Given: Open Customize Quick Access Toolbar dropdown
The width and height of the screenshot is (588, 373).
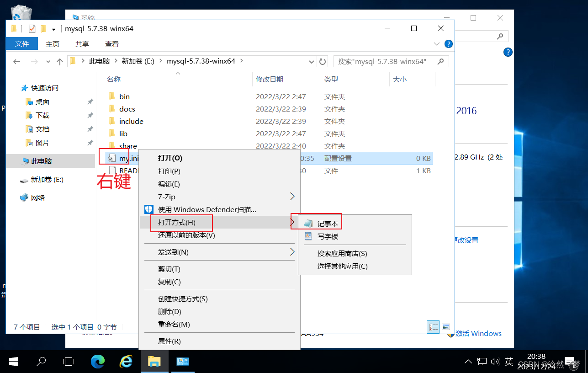Looking at the screenshot, I should pyautogui.click(x=54, y=29).
